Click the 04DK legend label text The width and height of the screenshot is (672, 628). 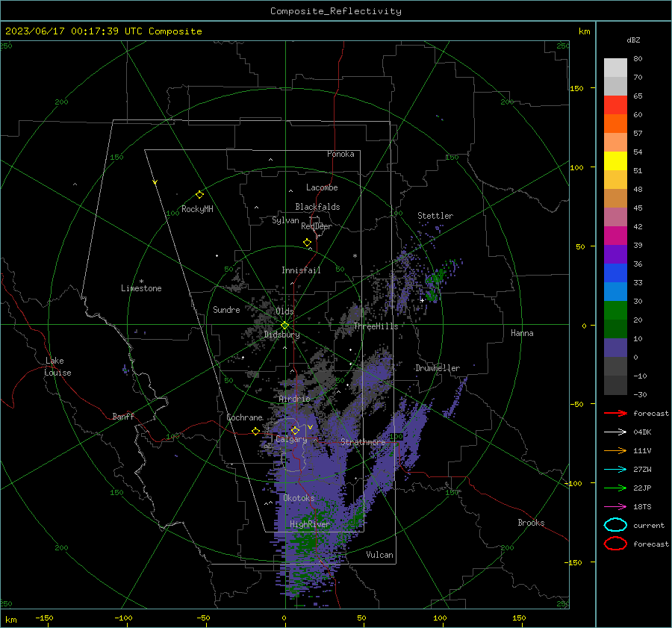pos(642,432)
